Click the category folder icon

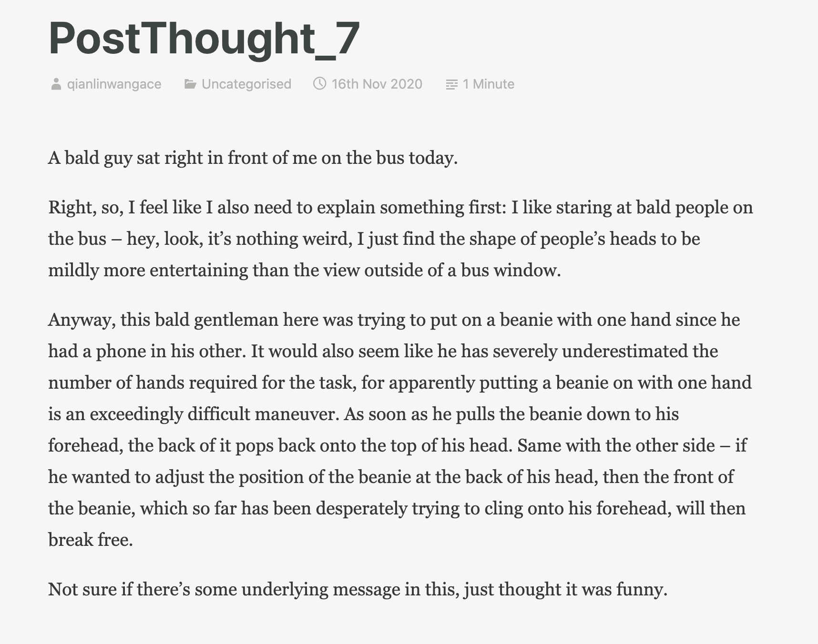pyautogui.click(x=190, y=84)
